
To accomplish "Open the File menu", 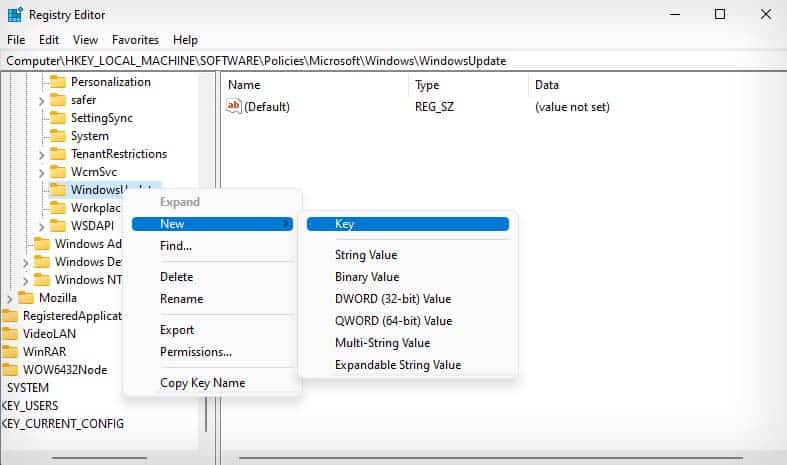I will point(16,40).
